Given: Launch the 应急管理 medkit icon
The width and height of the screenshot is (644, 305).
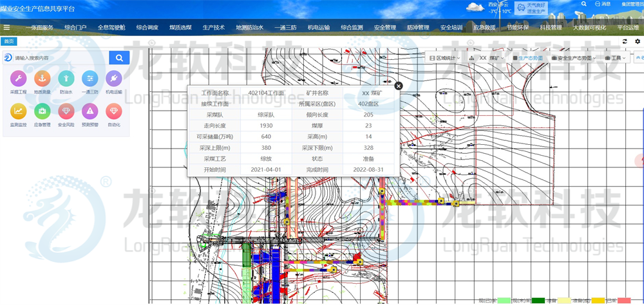Looking at the screenshot, I should [x=42, y=111].
